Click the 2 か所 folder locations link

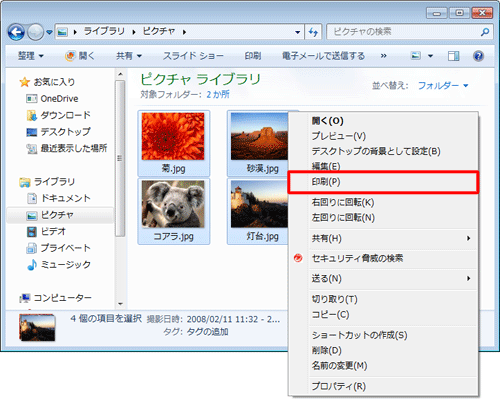tap(218, 94)
